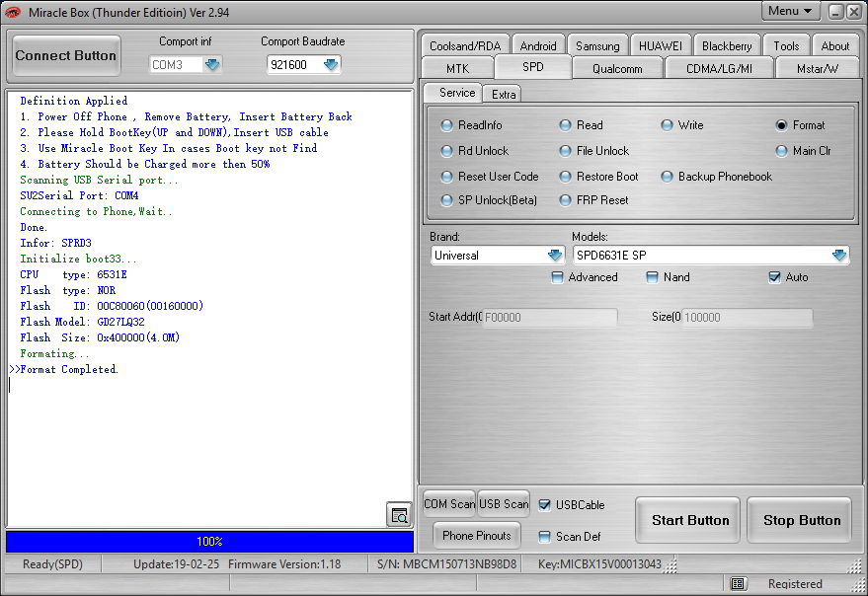Expand the Brand Universal dropdown
The image size is (868, 596).
[555, 256]
